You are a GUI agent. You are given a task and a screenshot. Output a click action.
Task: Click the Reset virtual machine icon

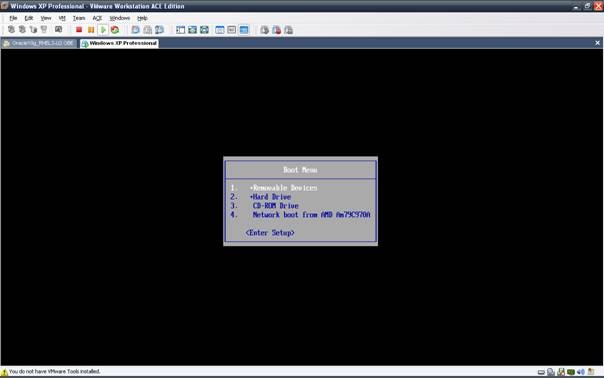[115, 30]
